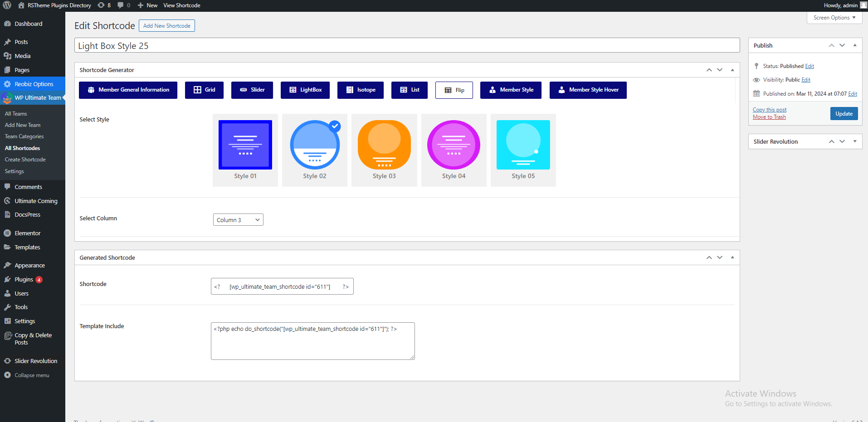Click the Templates folder icon
This screenshot has width=868, height=422.
pyautogui.click(x=7, y=247)
